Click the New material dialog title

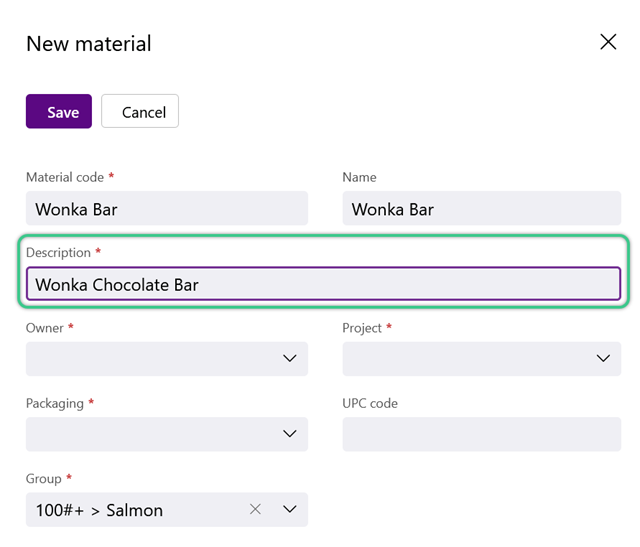coord(89,43)
